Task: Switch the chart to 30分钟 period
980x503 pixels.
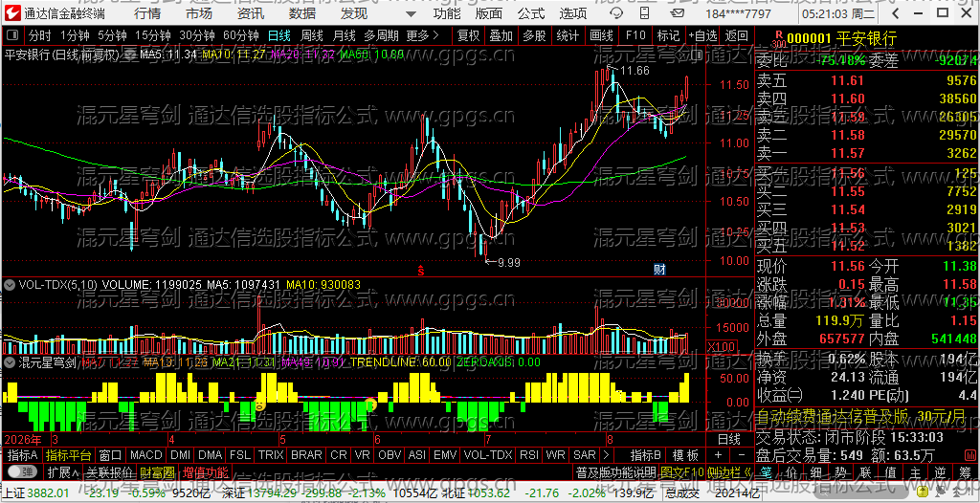Action: tap(197, 35)
